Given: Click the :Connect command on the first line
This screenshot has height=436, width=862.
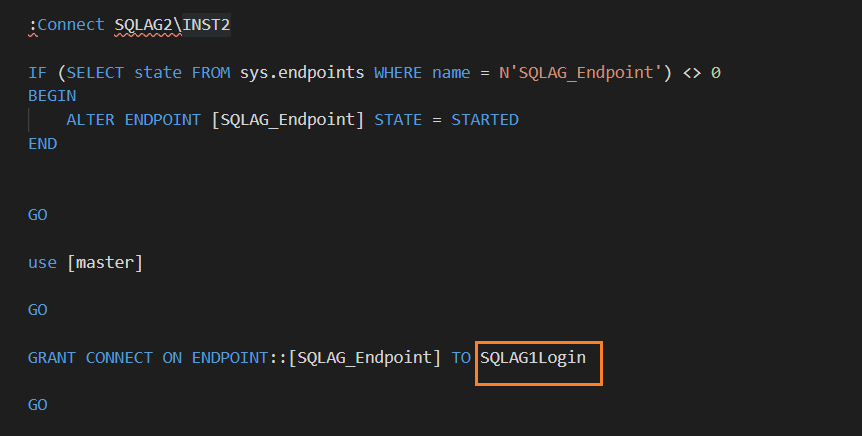Looking at the screenshot, I should click(x=66, y=25).
